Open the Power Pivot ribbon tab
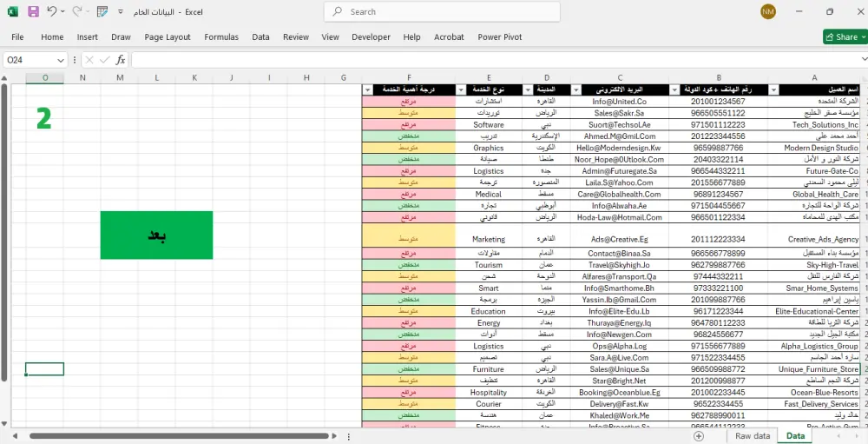Viewport: 868px width, 444px height. tap(500, 37)
